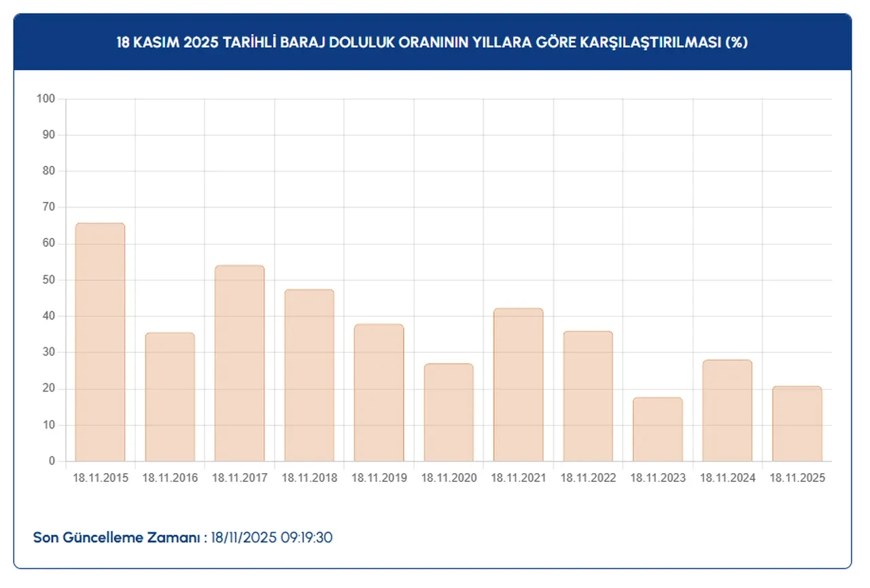Click the 100 value on the vertical axis

click(x=45, y=98)
